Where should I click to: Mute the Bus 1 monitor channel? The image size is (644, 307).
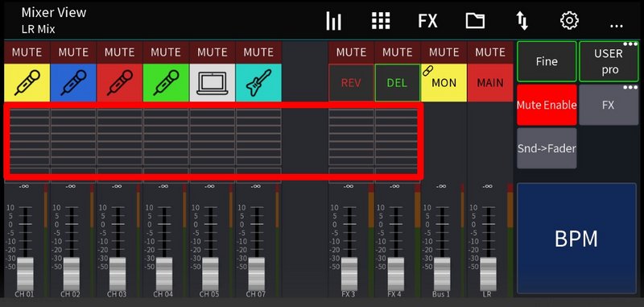point(444,52)
